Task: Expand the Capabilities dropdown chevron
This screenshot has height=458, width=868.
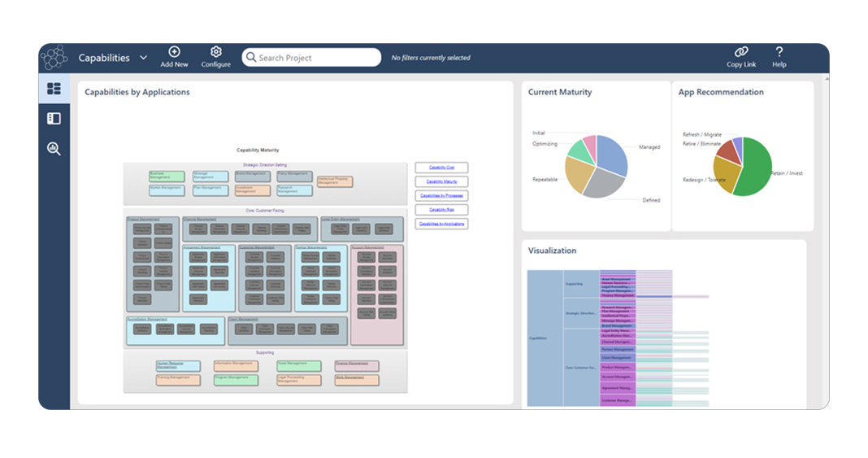Action: [144, 58]
